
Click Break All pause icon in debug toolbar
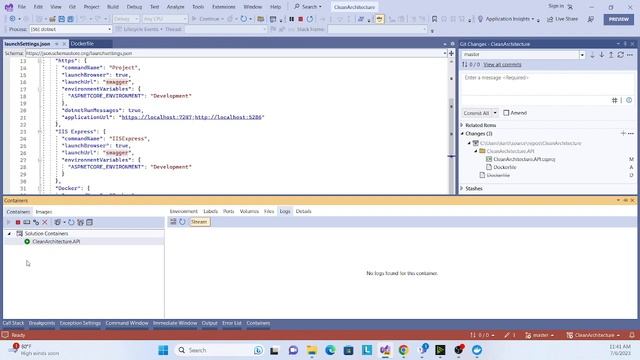click(x=291, y=19)
